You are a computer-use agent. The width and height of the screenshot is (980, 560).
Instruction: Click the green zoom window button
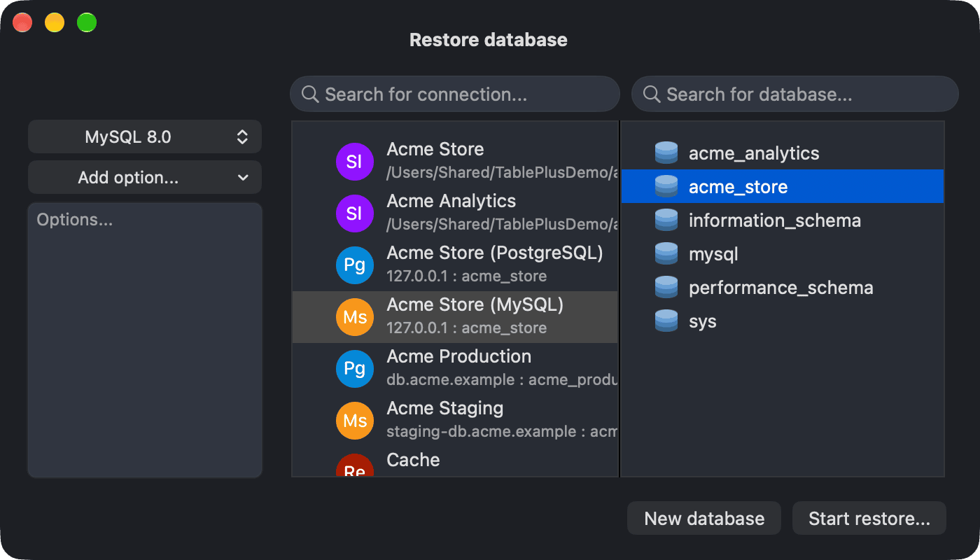tap(87, 22)
